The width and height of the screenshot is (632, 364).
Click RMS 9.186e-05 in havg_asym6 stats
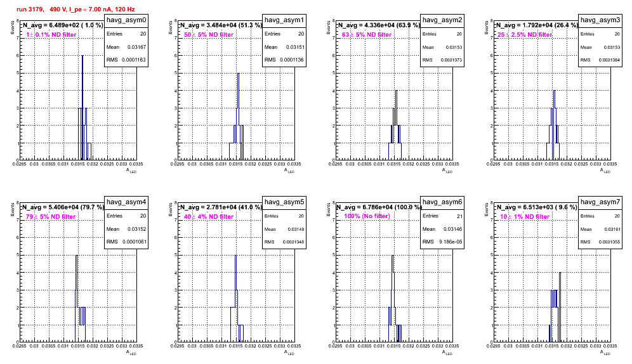(x=442, y=242)
